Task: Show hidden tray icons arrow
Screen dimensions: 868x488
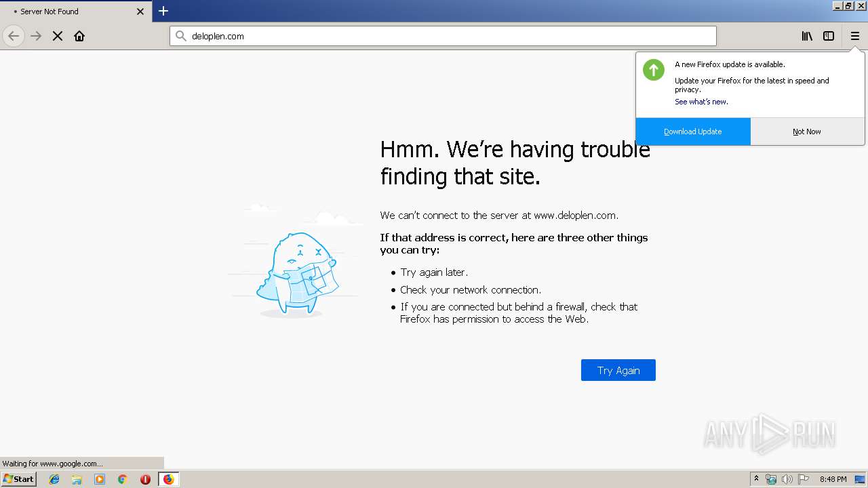Action: [756, 479]
